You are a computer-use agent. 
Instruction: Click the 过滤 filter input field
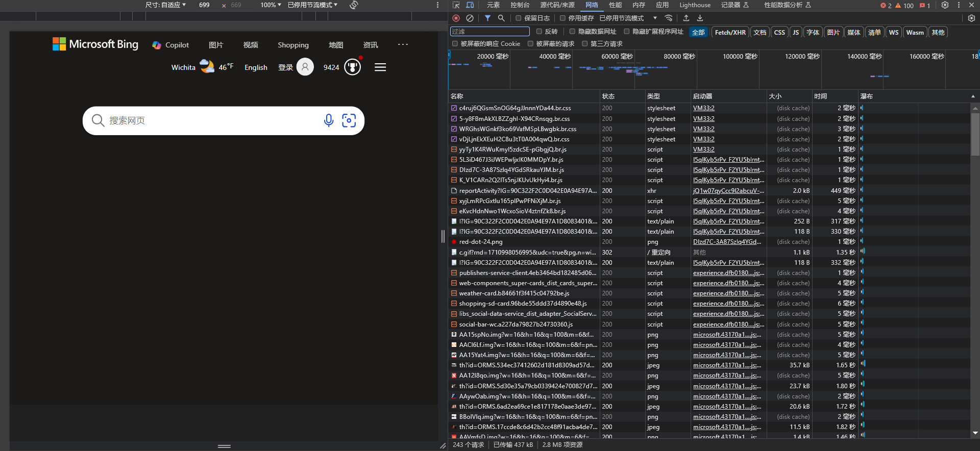tap(490, 32)
